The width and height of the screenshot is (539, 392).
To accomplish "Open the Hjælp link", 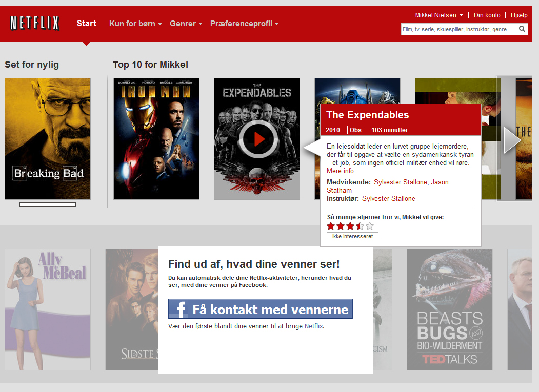I will tap(518, 15).
